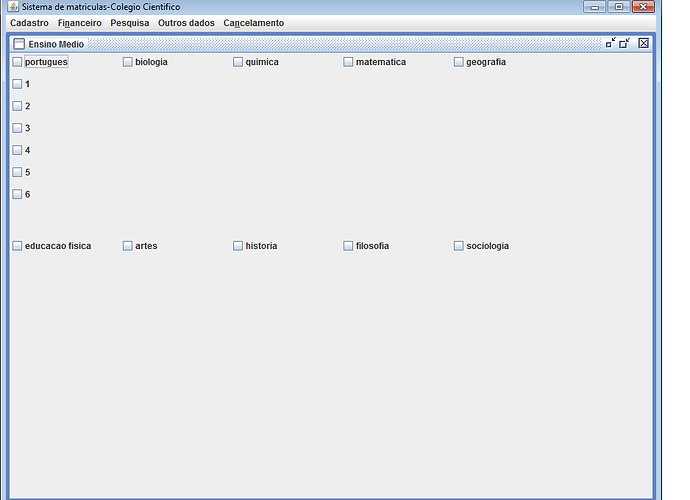Check the educacao fisica checkbox
Screen dimensions: 690x500
(x=17, y=246)
